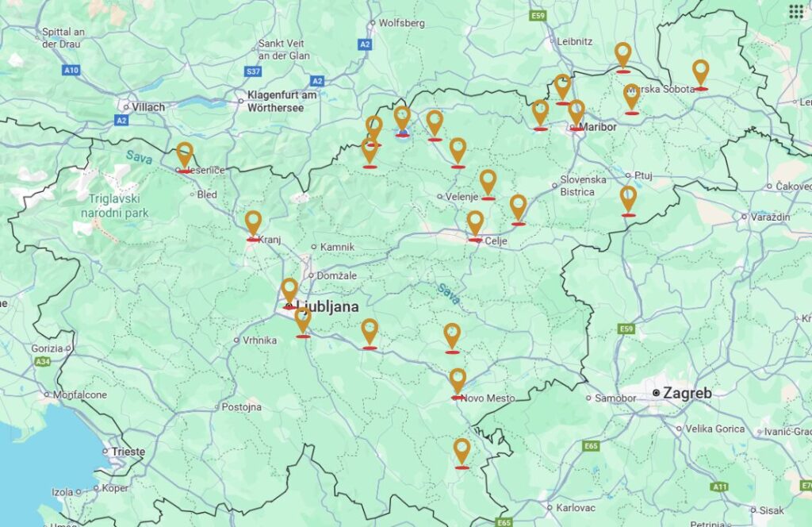This screenshot has height=527, width=812.
Task: Click the Ljubljana city label
Action: [x=328, y=307]
